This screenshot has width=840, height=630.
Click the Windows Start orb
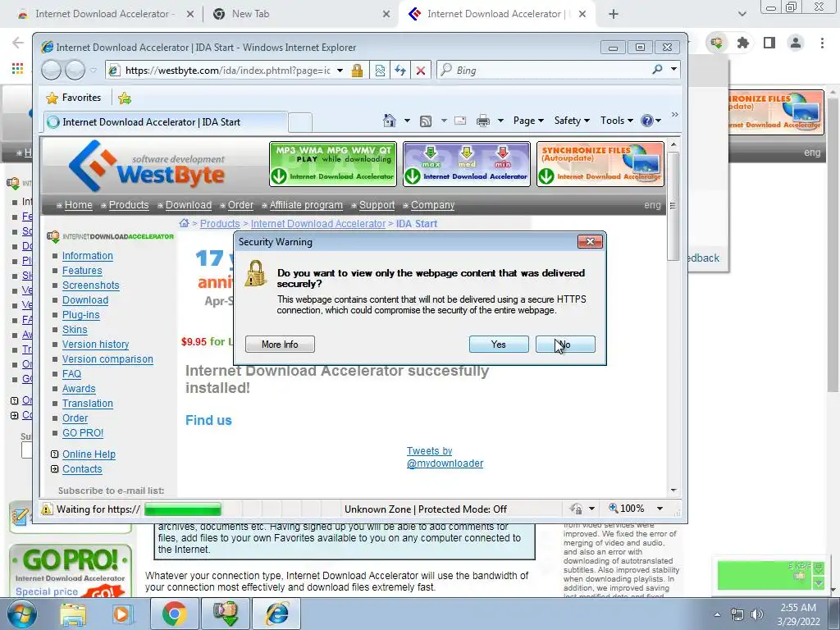click(x=21, y=614)
